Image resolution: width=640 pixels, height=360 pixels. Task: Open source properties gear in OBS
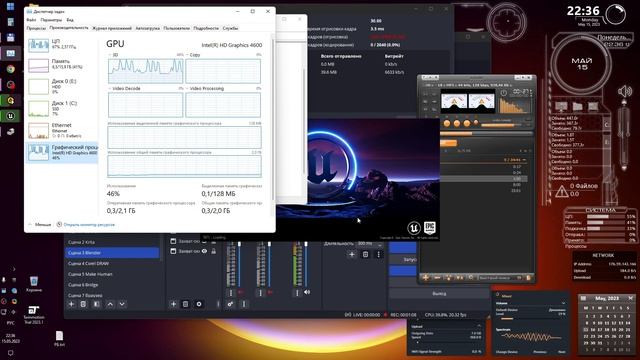[199, 304]
